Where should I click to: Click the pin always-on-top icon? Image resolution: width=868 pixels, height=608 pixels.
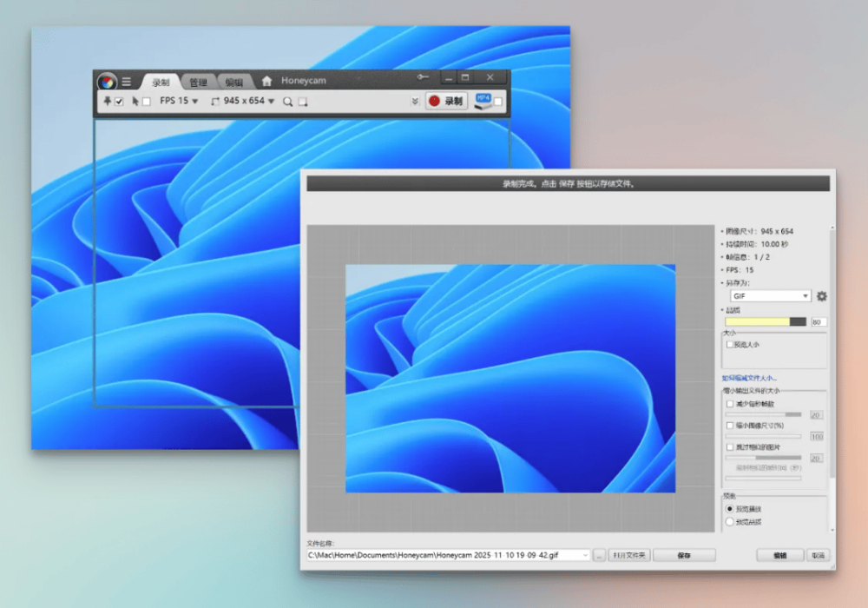(x=108, y=101)
